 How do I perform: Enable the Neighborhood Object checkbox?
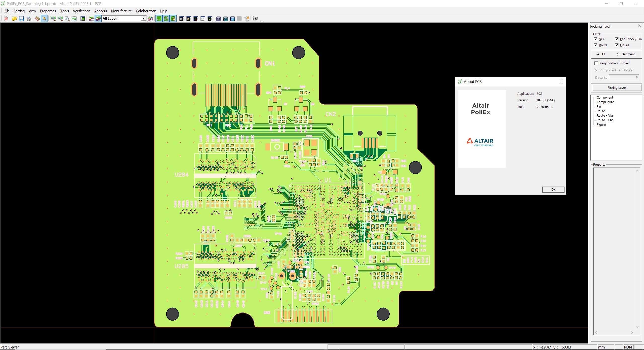tap(596, 63)
